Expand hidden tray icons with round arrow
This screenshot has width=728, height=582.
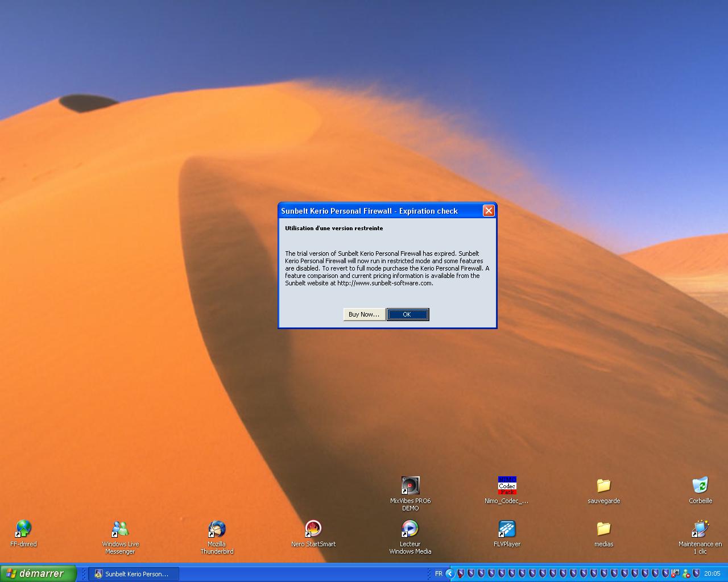click(449, 573)
